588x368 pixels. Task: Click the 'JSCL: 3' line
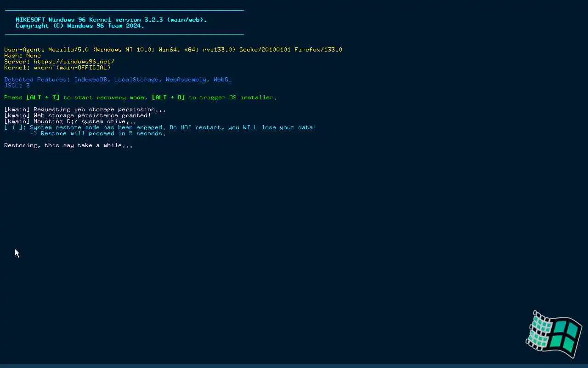(17, 86)
